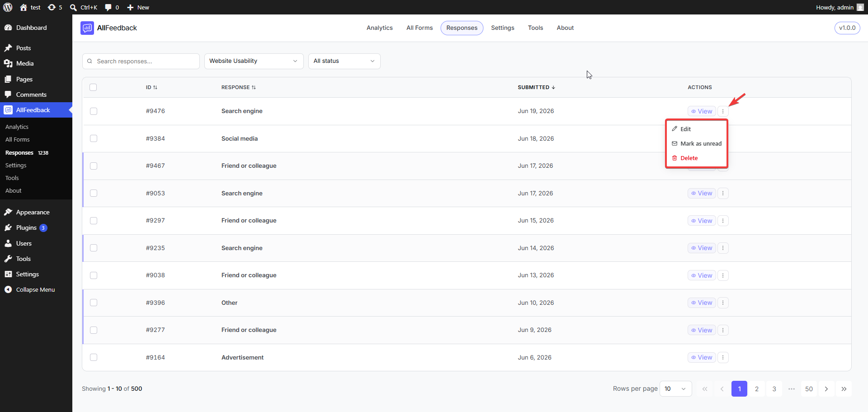
Task: Check the box for response #9476
Action: click(94, 111)
